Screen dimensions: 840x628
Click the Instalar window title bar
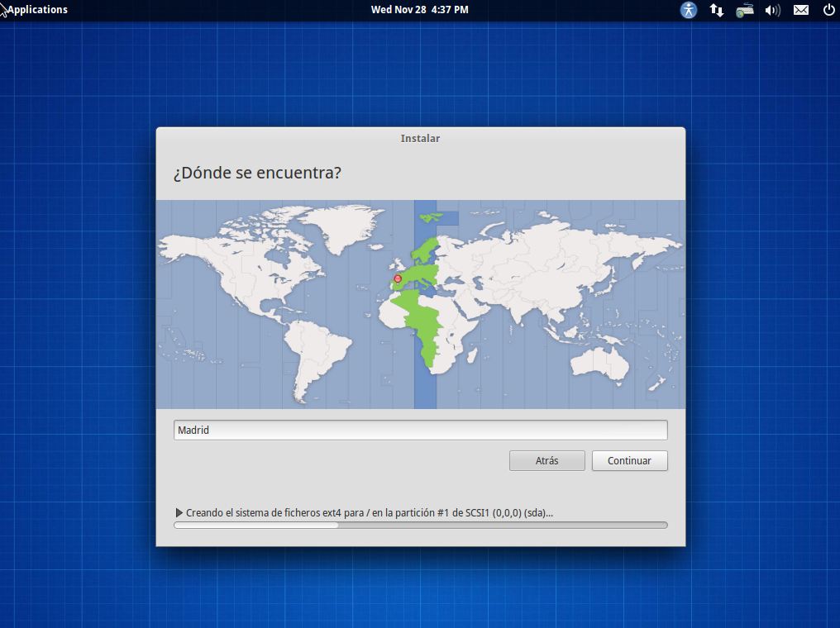pos(420,139)
